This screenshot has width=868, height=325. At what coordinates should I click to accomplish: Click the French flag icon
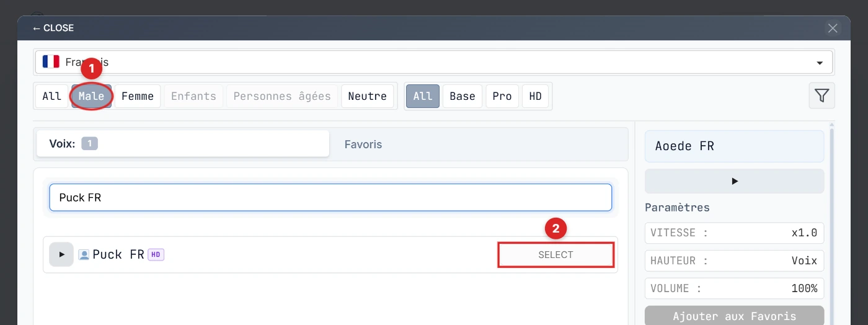[x=51, y=62]
